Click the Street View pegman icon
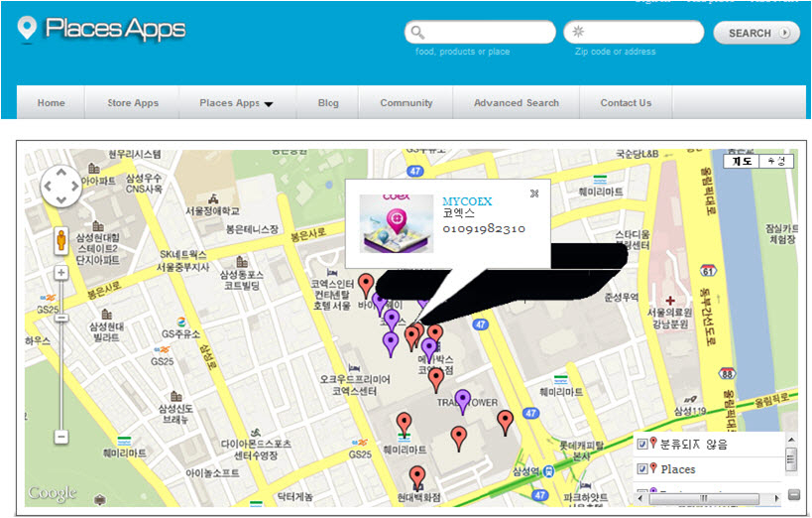Viewport: 812px width, 518px height. pos(61,241)
